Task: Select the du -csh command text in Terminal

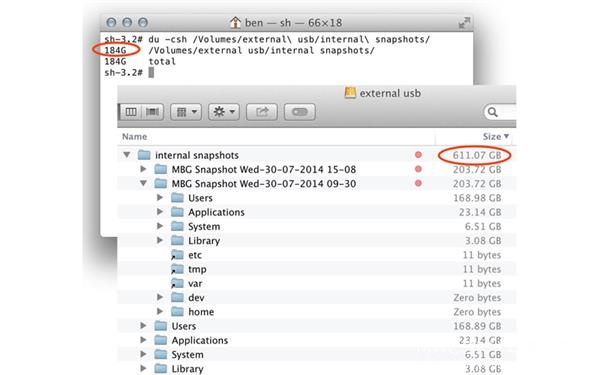Action: tap(289, 39)
